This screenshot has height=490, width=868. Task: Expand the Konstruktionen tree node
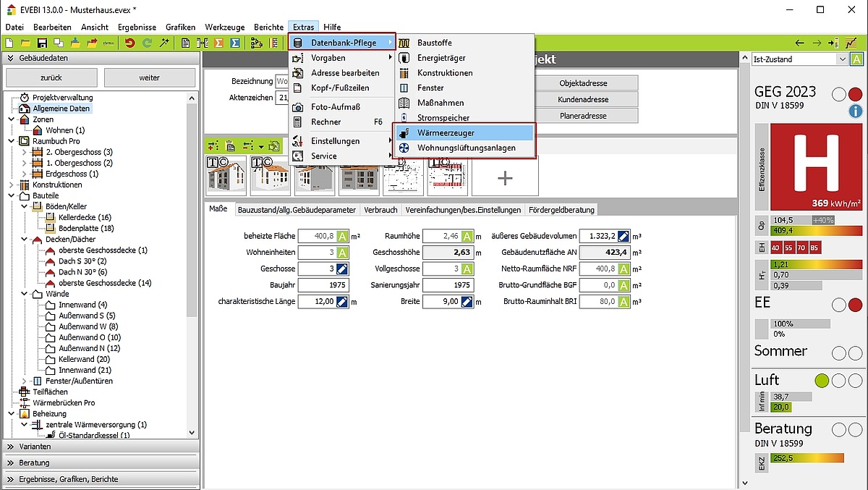(x=11, y=185)
